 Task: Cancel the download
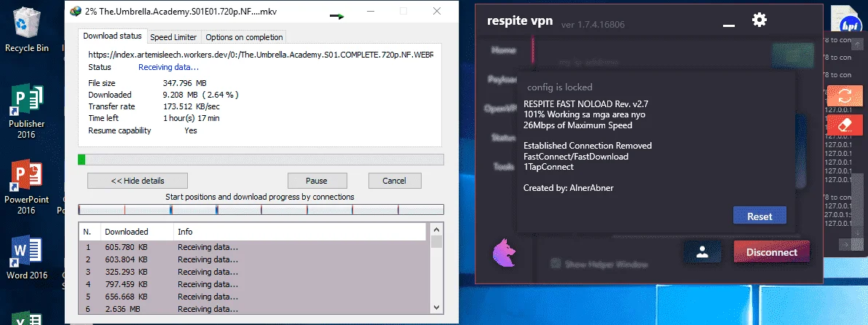(x=394, y=181)
